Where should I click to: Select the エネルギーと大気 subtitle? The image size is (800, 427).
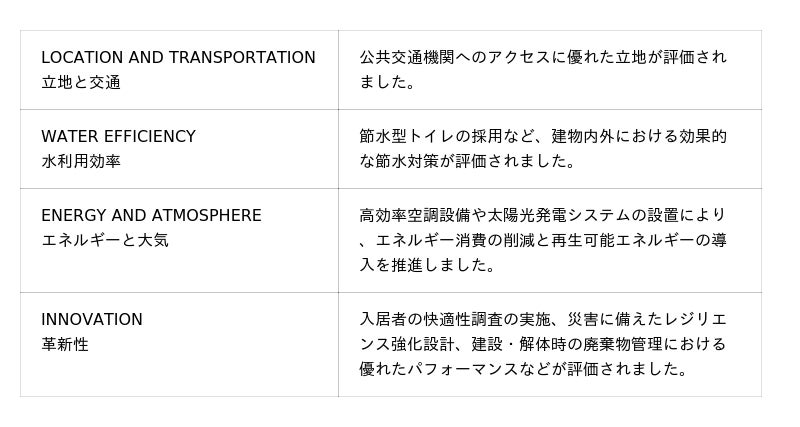[105, 240]
